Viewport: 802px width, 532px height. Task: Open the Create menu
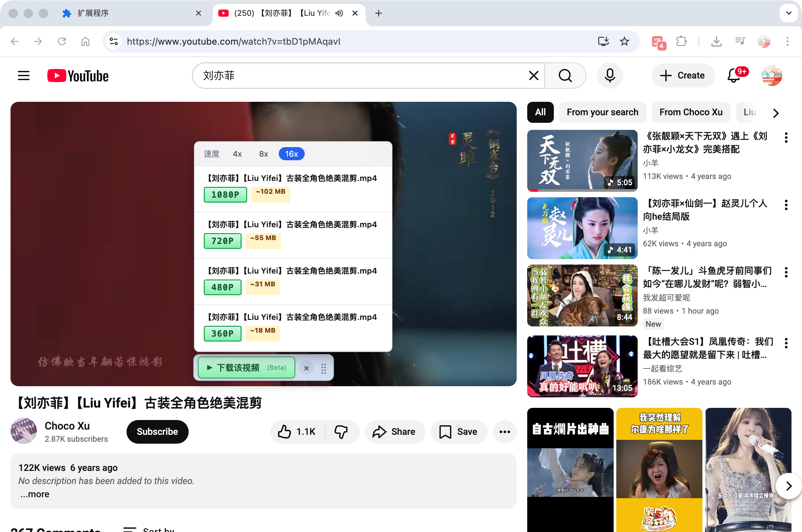click(x=682, y=75)
